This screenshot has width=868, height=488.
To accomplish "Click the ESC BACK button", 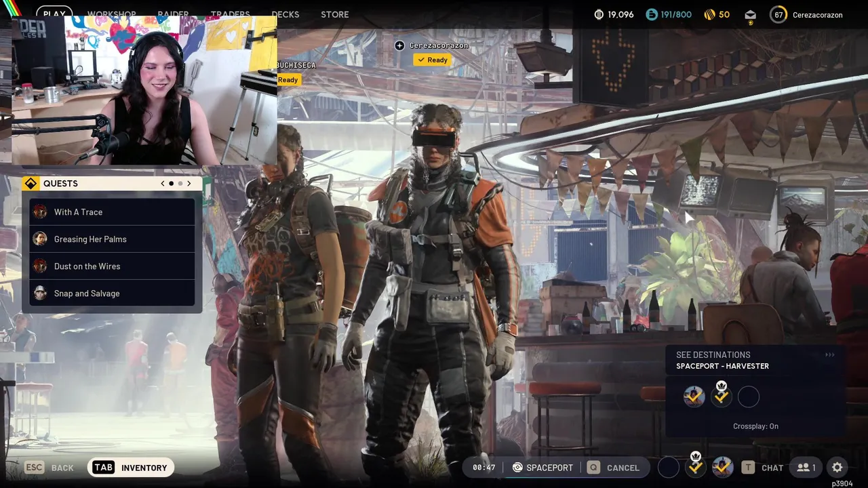I will click(50, 468).
